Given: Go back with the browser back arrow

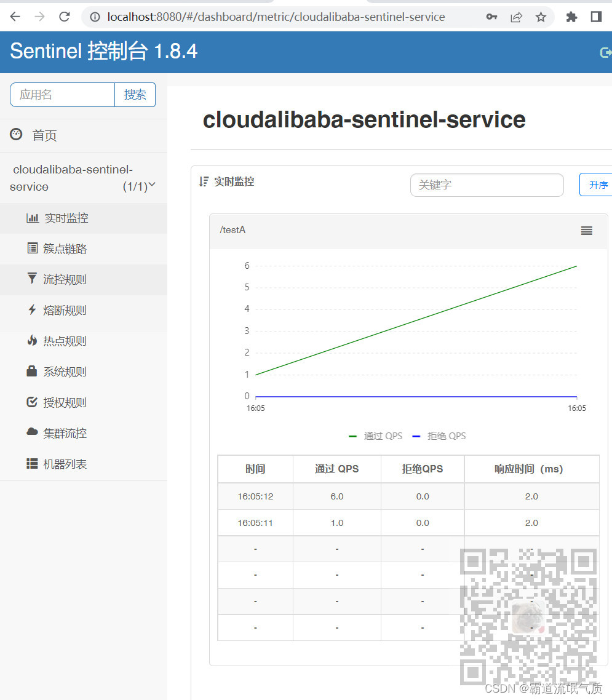Looking at the screenshot, I should click(15, 17).
